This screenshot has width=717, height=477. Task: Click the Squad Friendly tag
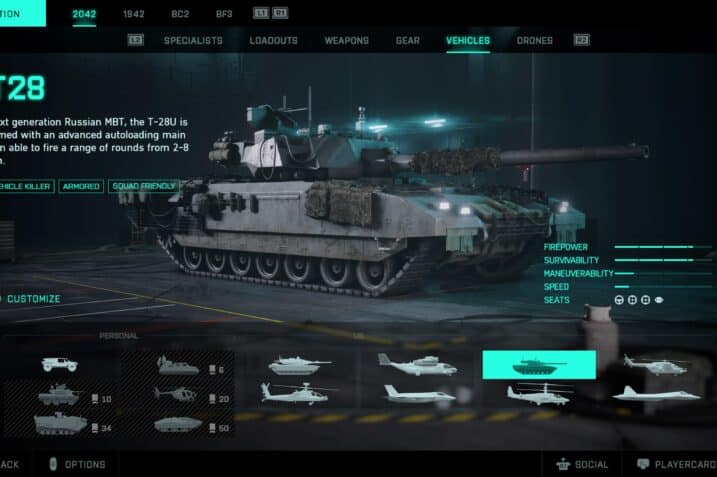coord(144,186)
